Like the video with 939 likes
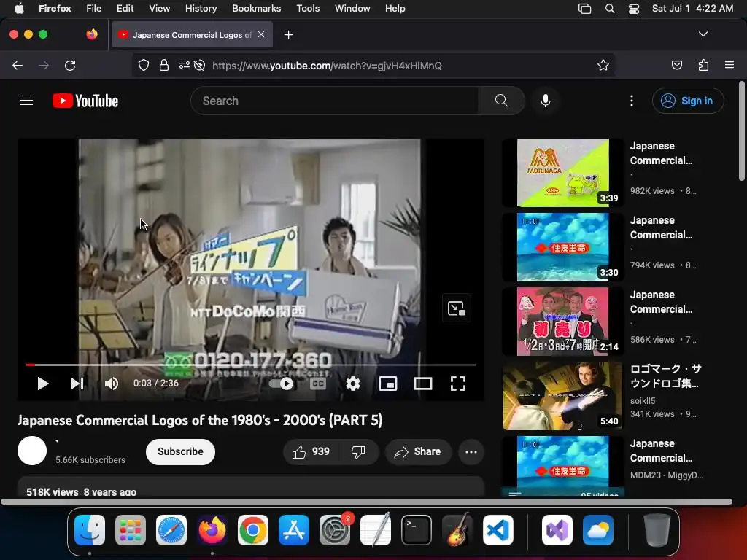747x560 pixels. tap(311, 452)
